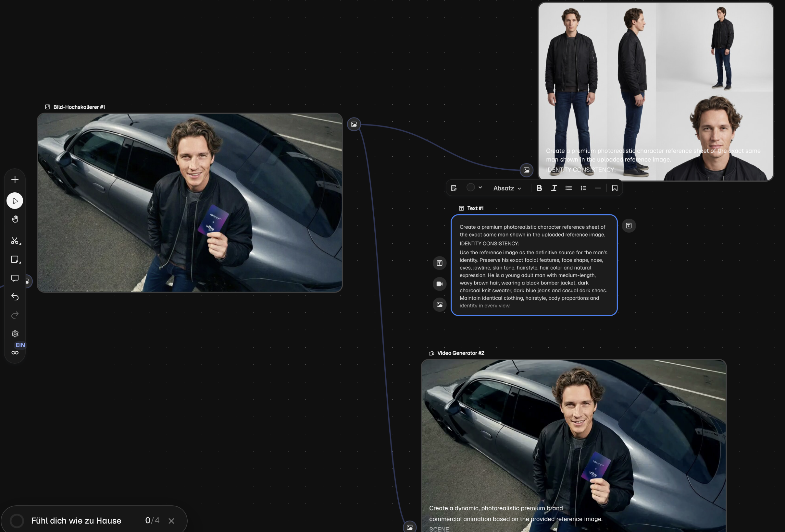The height and width of the screenshot is (532, 785).
Task: Click the progress circle in onboarding bar
Action: tap(17, 521)
